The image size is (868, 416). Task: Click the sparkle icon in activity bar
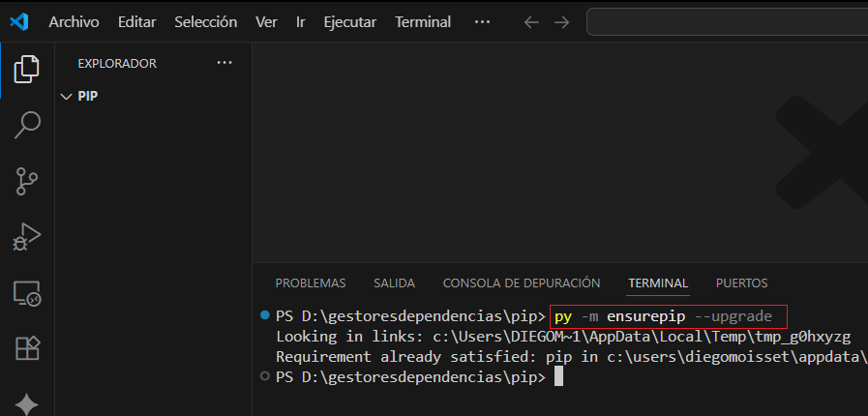(27, 403)
